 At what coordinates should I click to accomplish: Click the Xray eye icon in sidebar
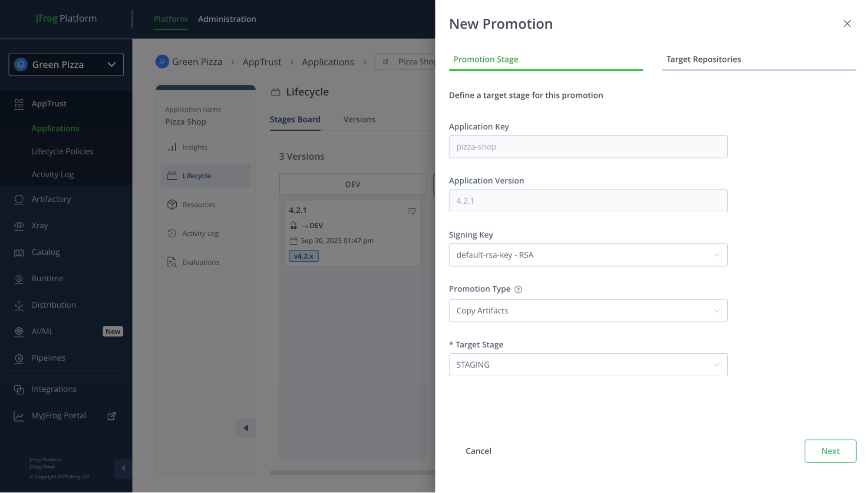(19, 226)
